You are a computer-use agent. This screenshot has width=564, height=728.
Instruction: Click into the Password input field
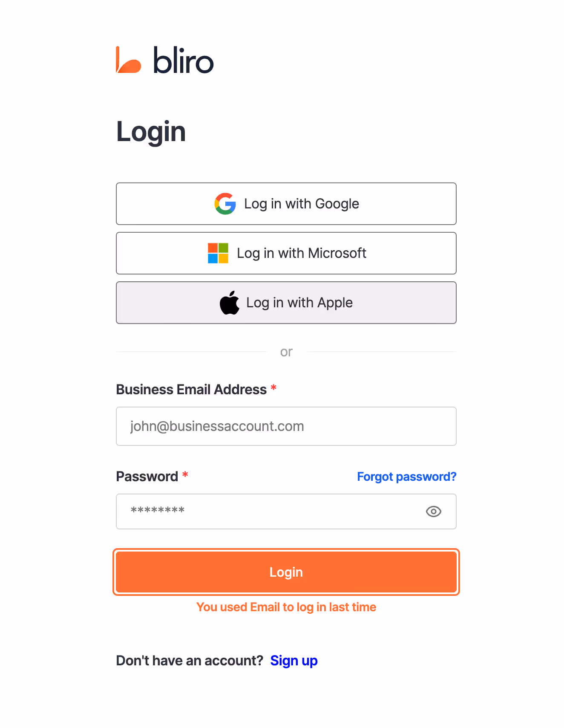click(x=286, y=511)
